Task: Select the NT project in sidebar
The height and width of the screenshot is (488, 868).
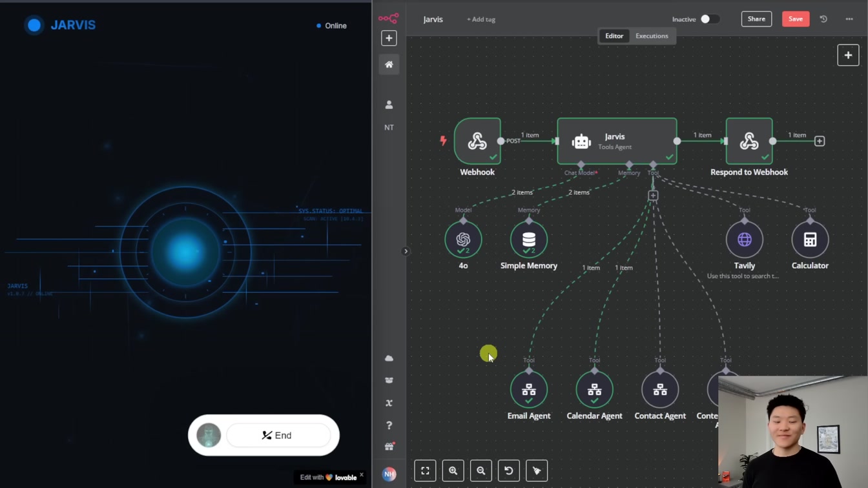Action: coord(389,127)
